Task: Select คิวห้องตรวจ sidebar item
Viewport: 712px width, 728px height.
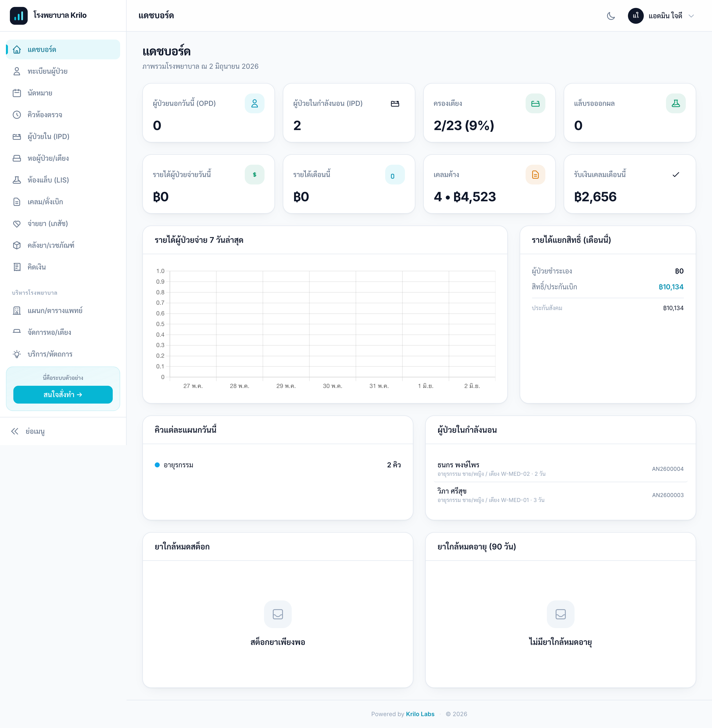Action: pos(63,114)
